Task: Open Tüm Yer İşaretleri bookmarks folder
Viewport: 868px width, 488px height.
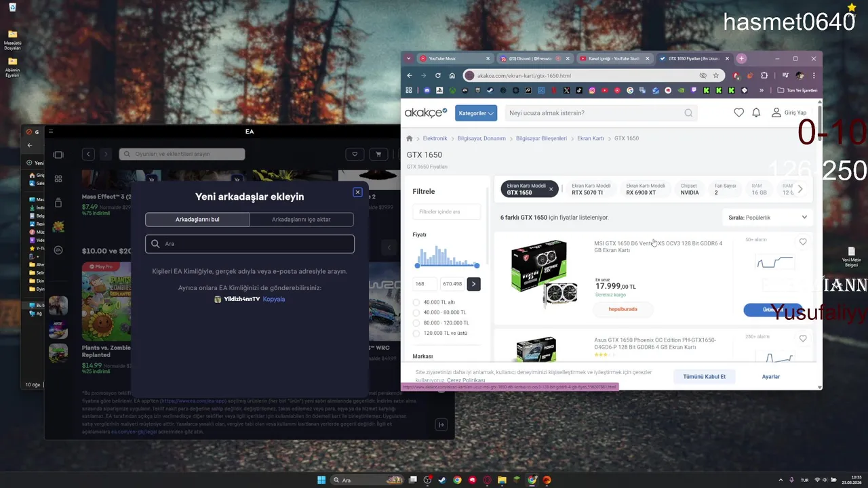Action: click(797, 90)
